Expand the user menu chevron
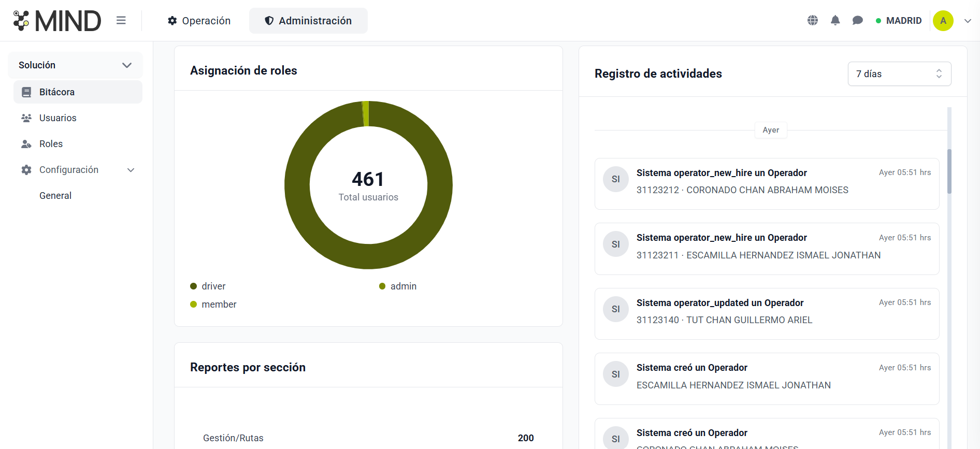Screen dimensions: 980x449 tap(968, 21)
